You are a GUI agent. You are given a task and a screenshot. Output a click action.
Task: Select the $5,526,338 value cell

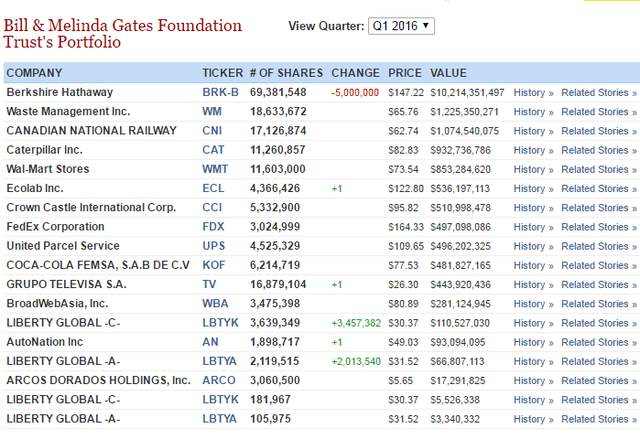point(455,400)
